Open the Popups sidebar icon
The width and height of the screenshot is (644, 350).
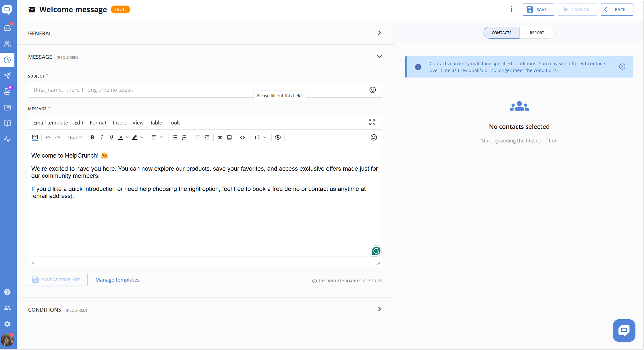(7, 107)
